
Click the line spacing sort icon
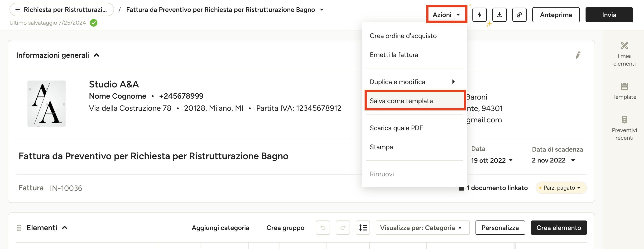click(363, 228)
